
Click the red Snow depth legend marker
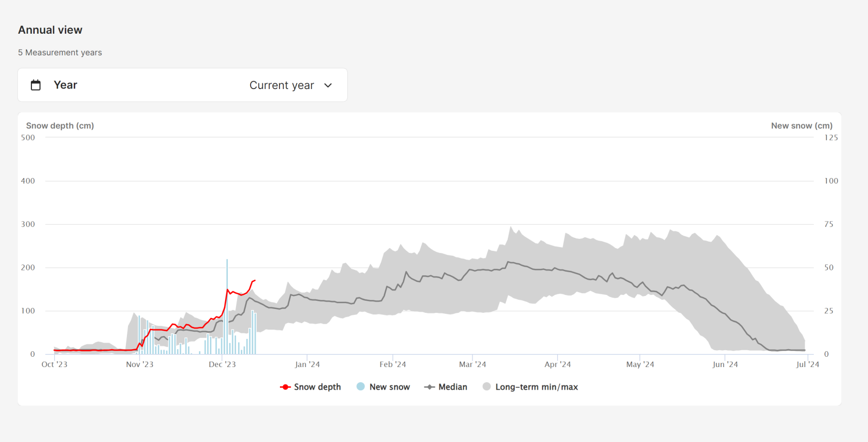285,387
